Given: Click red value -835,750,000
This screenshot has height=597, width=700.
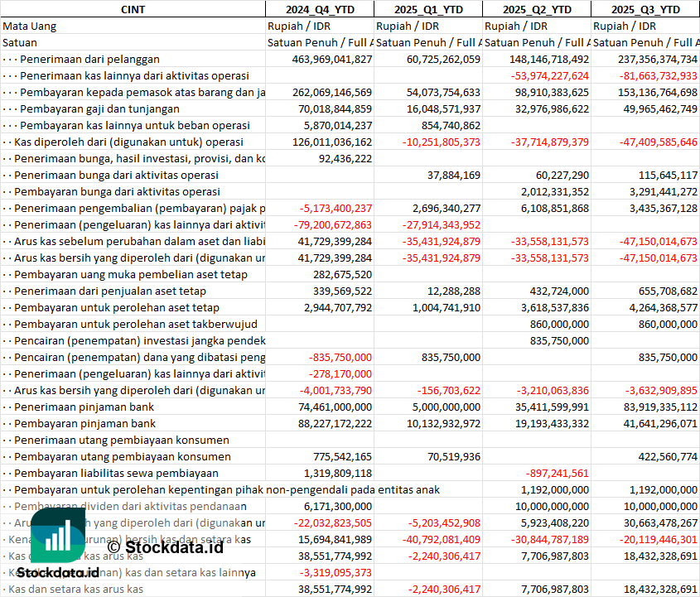Looking at the screenshot, I should pos(340,357).
